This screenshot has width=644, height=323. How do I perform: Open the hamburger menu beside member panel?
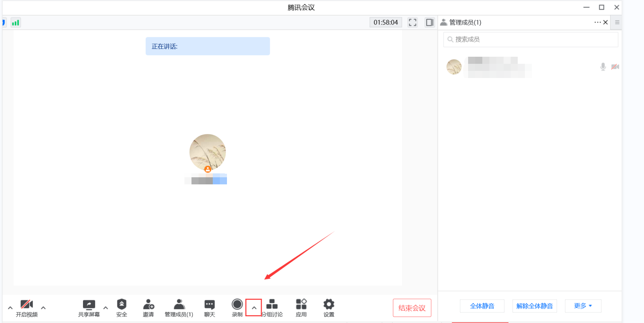(617, 22)
